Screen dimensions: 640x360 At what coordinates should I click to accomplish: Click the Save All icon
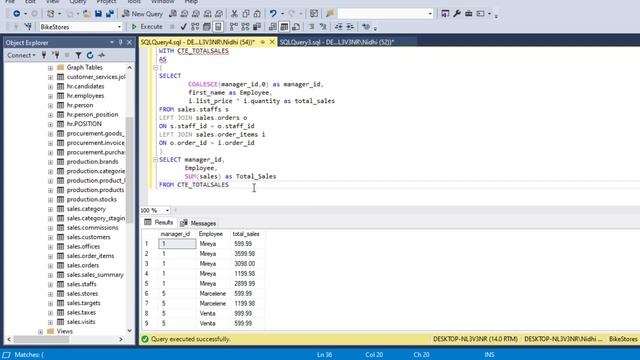coord(110,13)
